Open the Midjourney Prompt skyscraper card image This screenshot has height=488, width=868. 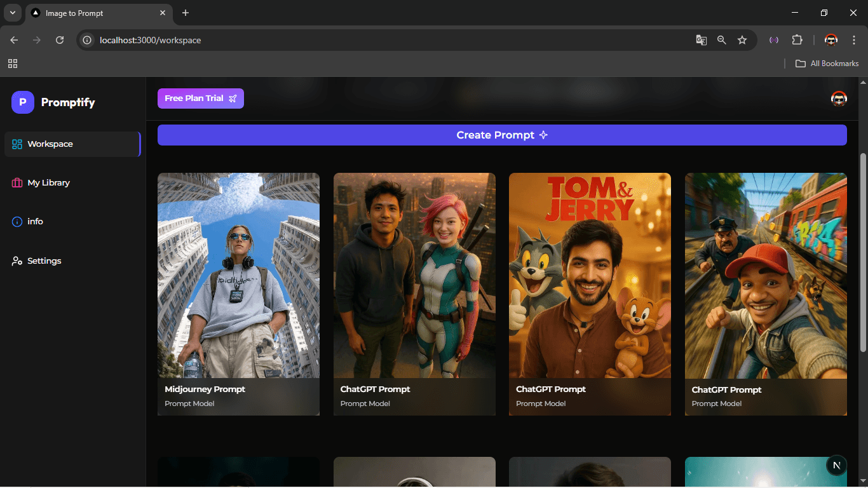tap(238, 275)
